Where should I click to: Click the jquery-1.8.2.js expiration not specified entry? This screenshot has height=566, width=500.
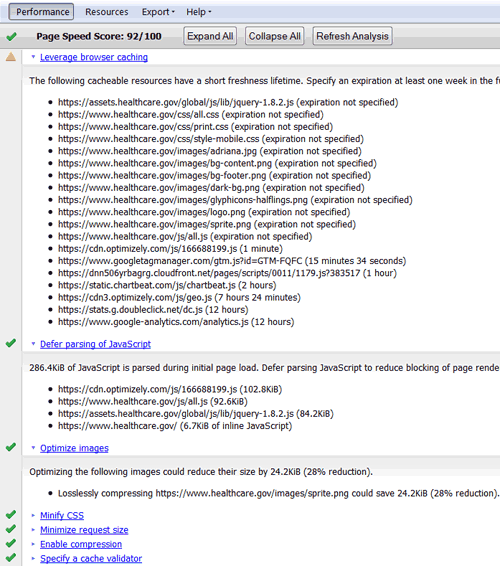click(228, 103)
